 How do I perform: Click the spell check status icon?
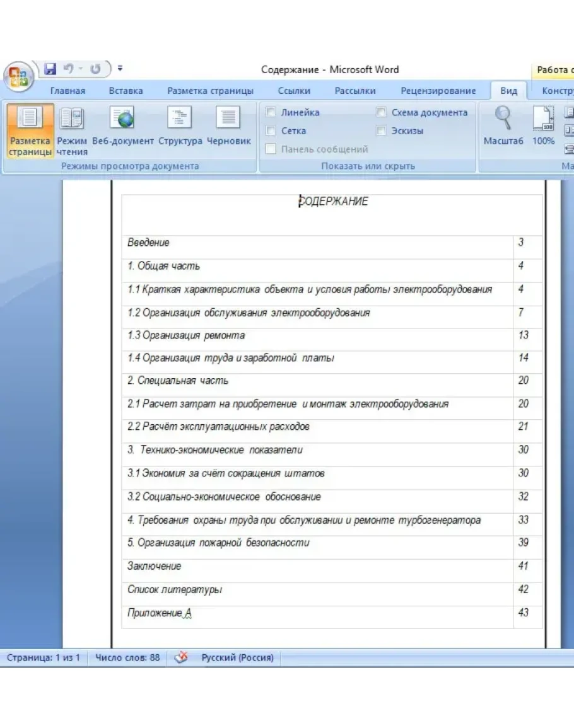click(x=181, y=657)
